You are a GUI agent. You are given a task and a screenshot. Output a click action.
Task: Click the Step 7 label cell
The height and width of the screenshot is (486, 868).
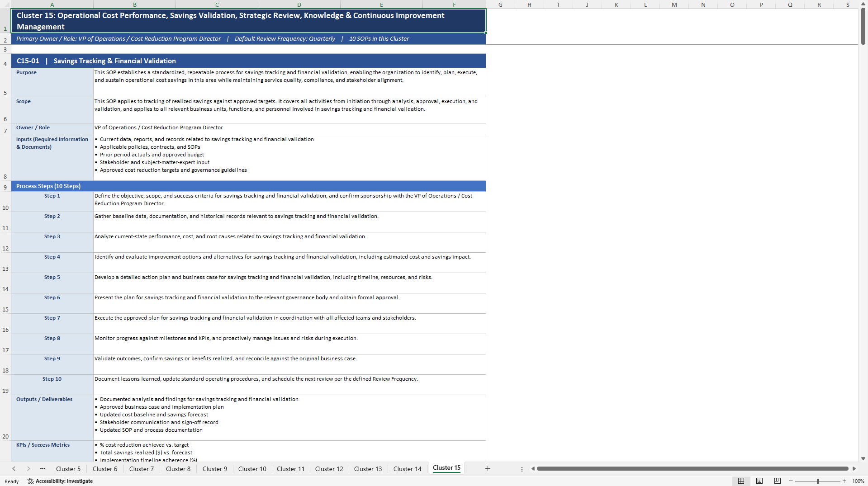(x=52, y=324)
